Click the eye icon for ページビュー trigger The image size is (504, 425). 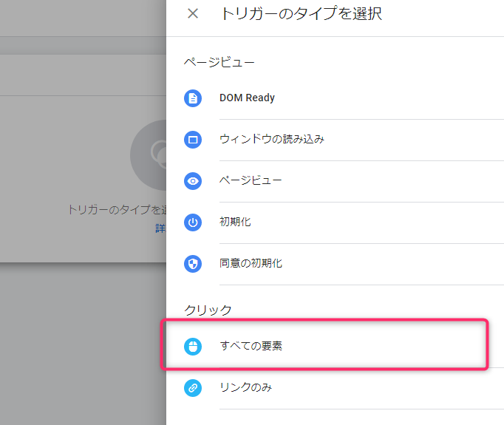(x=193, y=181)
